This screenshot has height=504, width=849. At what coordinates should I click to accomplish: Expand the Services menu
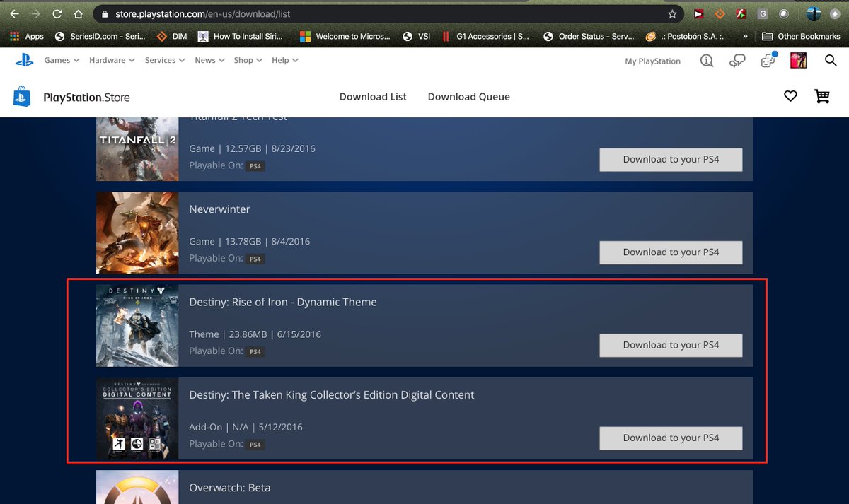(x=165, y=61)
